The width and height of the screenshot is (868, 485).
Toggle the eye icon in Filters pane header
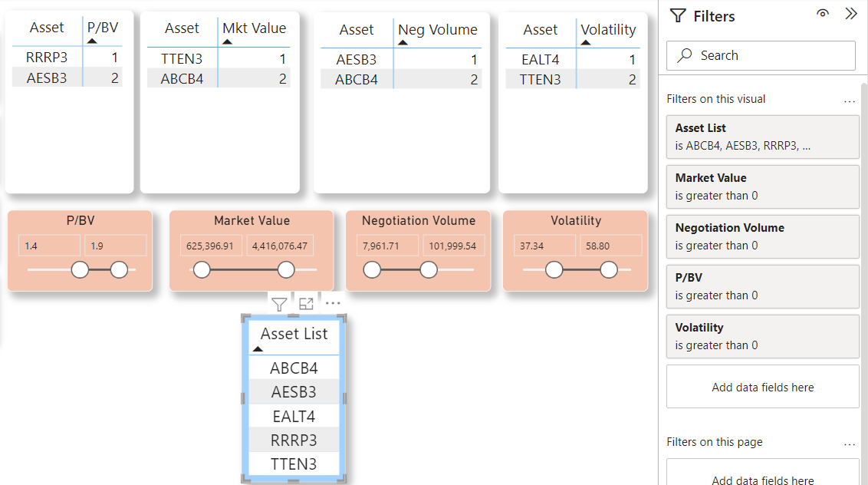[823, 14]
